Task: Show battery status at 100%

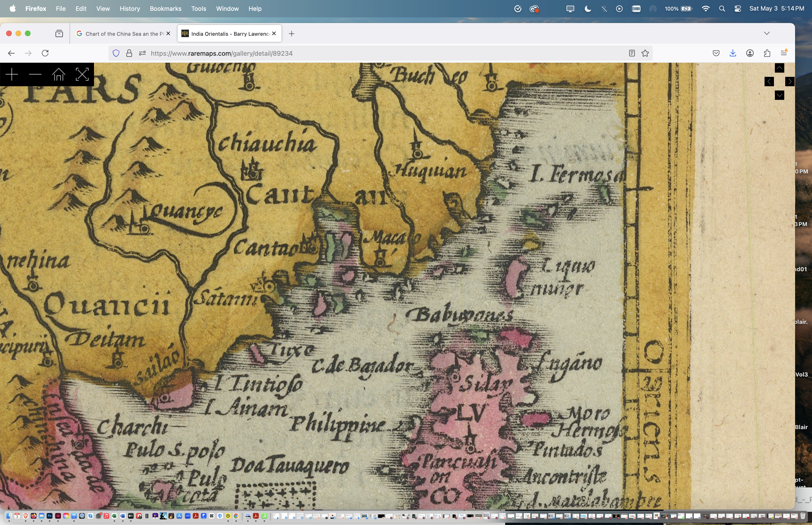Action: [678, 8]
